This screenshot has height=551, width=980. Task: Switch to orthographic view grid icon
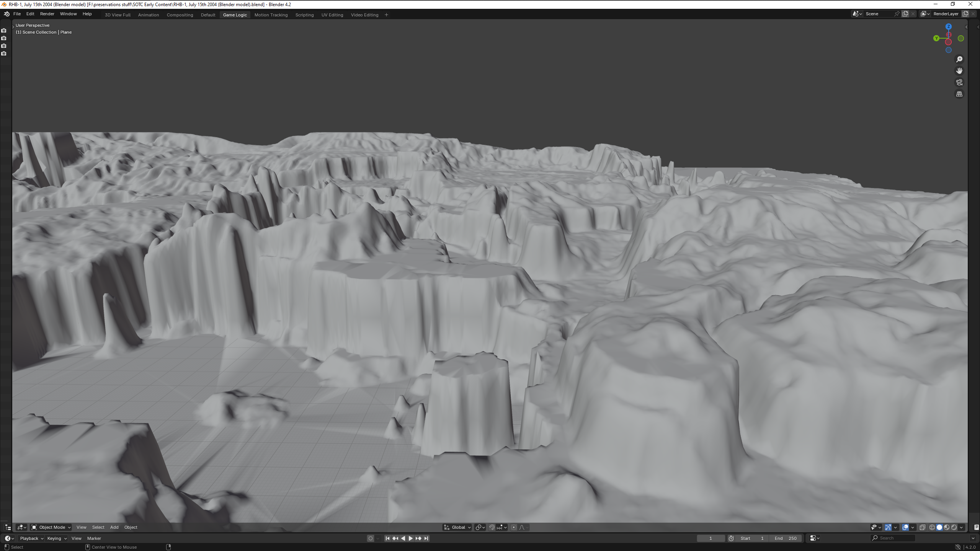click(959, 94)
